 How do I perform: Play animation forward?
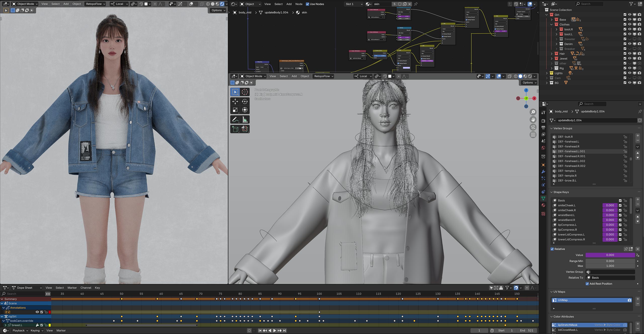[274, 330]
